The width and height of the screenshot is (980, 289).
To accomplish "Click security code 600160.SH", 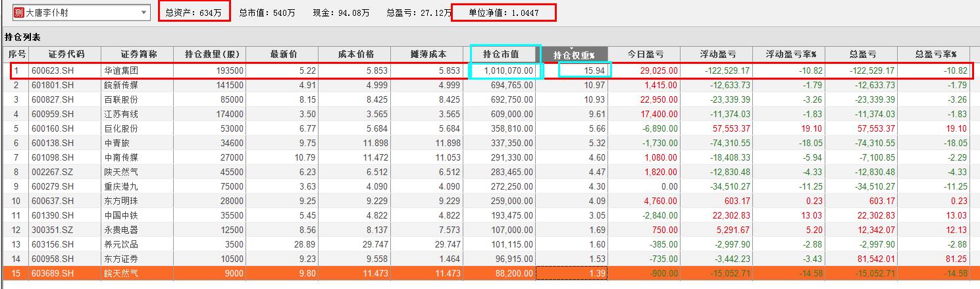I will (x=53, y=128).
